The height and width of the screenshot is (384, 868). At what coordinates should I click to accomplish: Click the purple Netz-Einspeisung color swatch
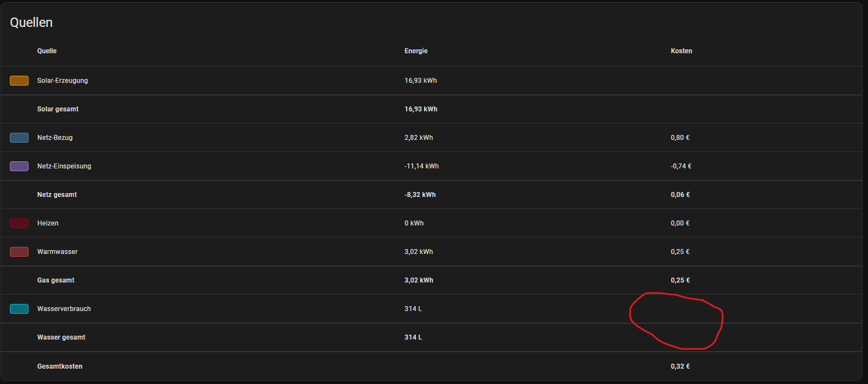point(19,166)
